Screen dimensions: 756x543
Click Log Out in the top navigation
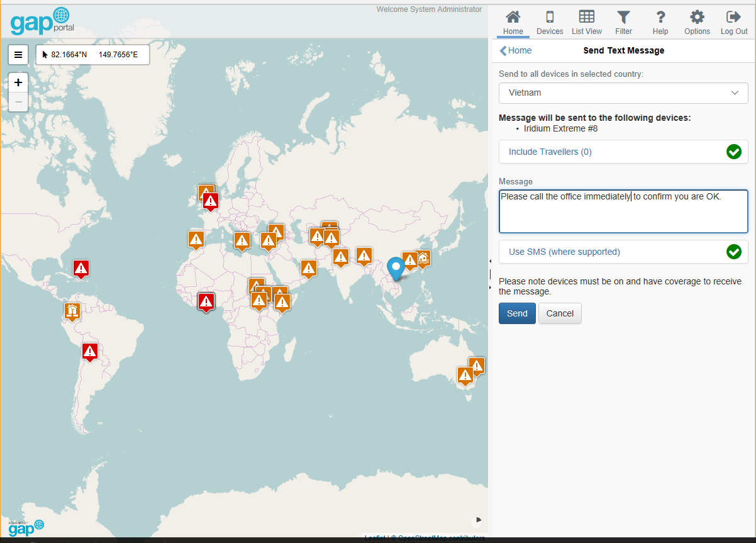(x=734, y=23)
